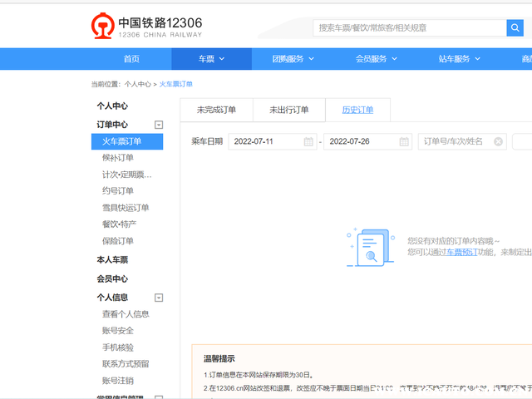Collapse the 个人信息 sidebar section

(159, 298)
